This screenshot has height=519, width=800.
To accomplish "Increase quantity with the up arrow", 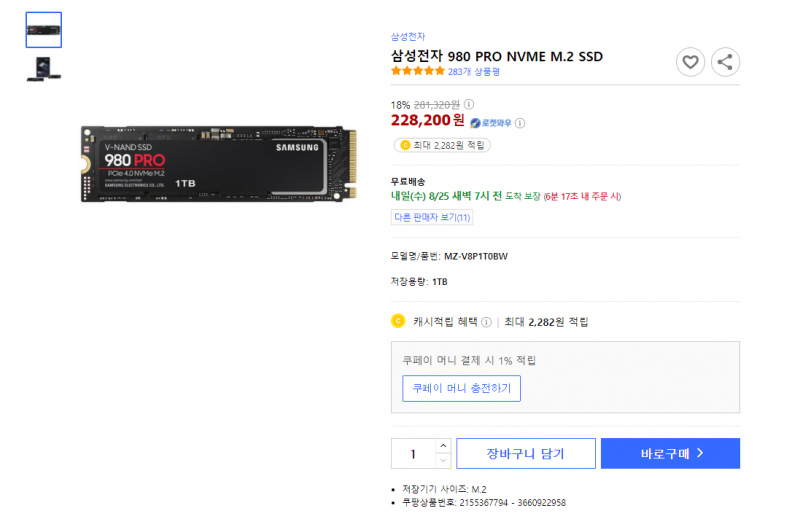I will coord(443,446).
